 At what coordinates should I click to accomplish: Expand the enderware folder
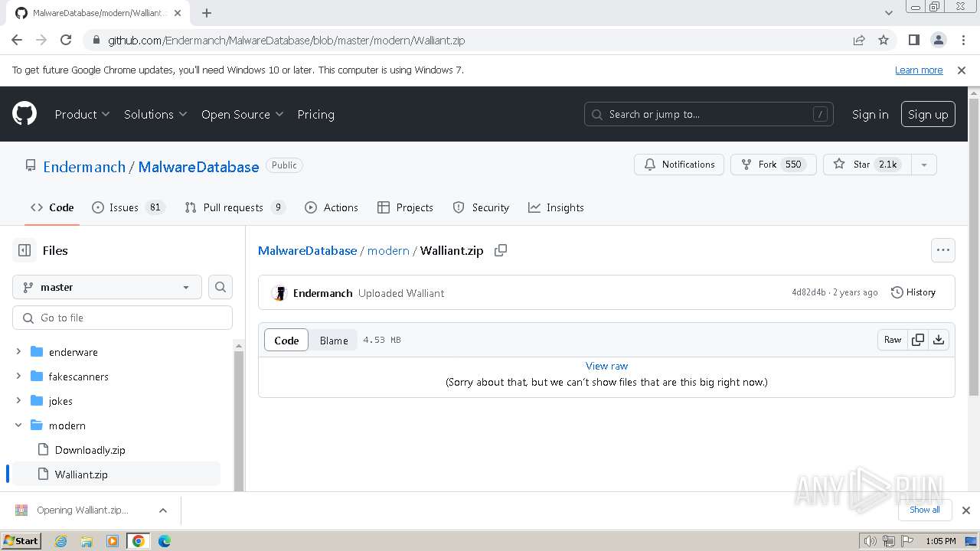18,352
